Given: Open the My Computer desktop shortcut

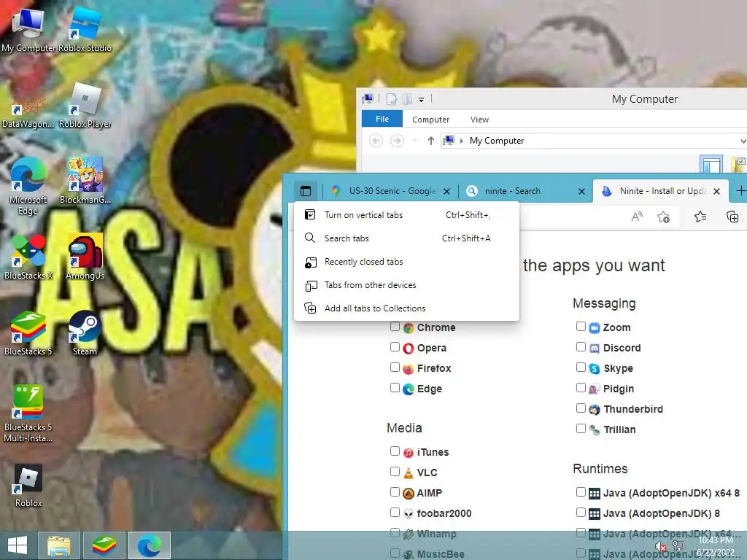Looking at the screenshot, I should pos(28,29).
